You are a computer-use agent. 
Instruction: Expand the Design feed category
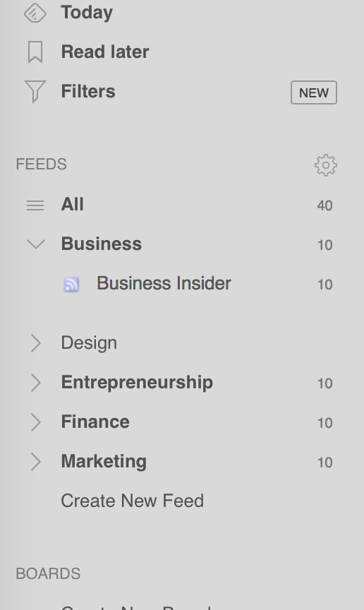click(x=36, y=343)
